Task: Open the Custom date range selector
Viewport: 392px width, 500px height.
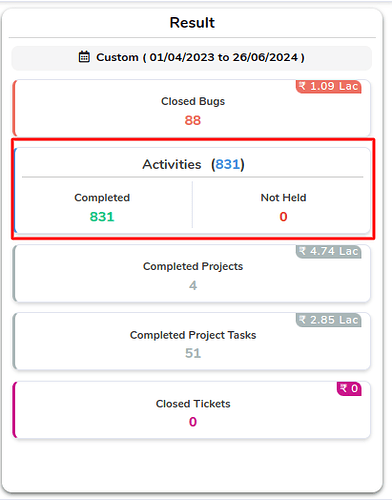Action: point(192,58)
